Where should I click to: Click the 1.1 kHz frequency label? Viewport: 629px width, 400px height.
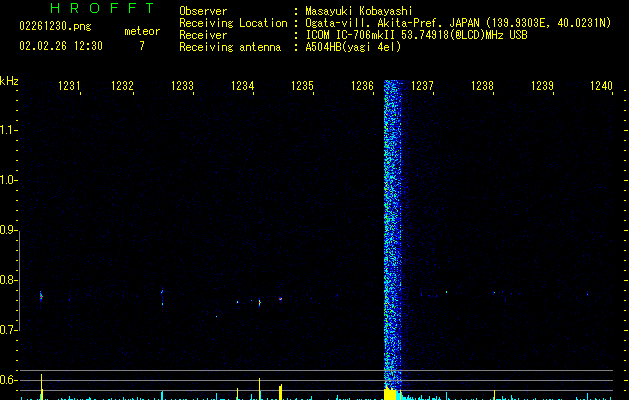point(8,130)
